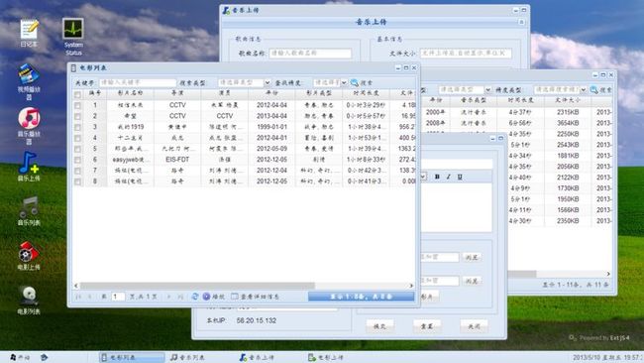Click the 查看详细信息 view details toolbar item
This screenshot has width=644, height=363.
tap(255, 297)
